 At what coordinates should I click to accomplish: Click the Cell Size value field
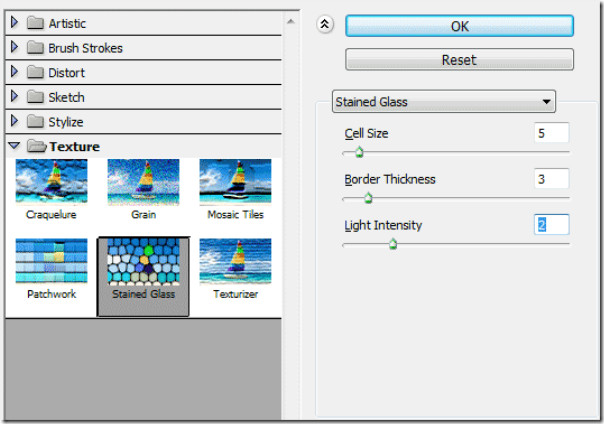(x=552, y=133)
